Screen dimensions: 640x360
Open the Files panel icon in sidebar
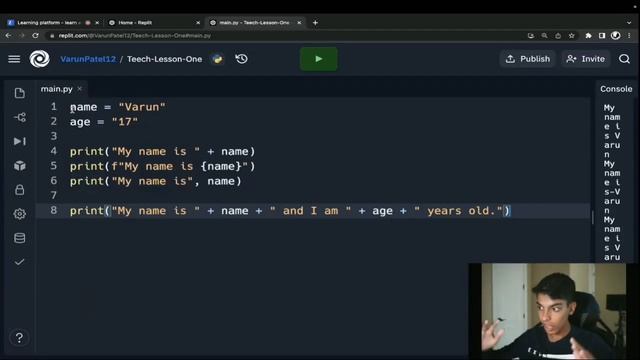20,93
